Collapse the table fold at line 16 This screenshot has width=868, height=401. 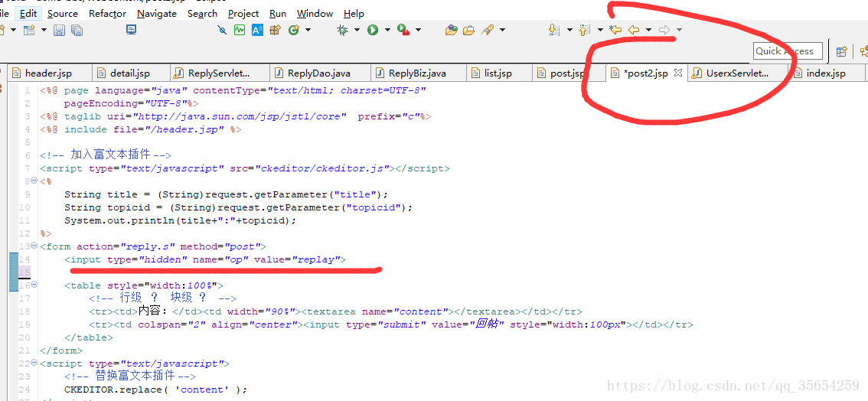pos(34,284)
